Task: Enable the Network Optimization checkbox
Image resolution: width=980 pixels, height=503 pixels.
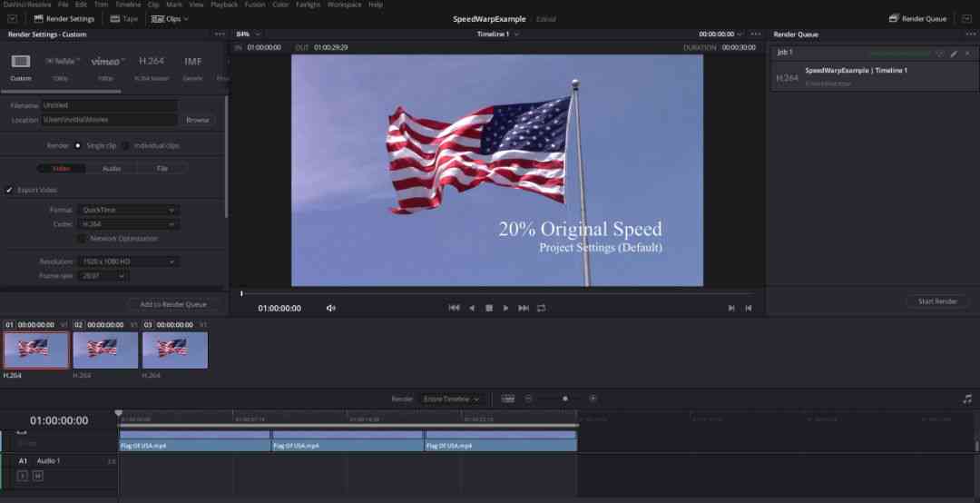Action: click(82, 239)
